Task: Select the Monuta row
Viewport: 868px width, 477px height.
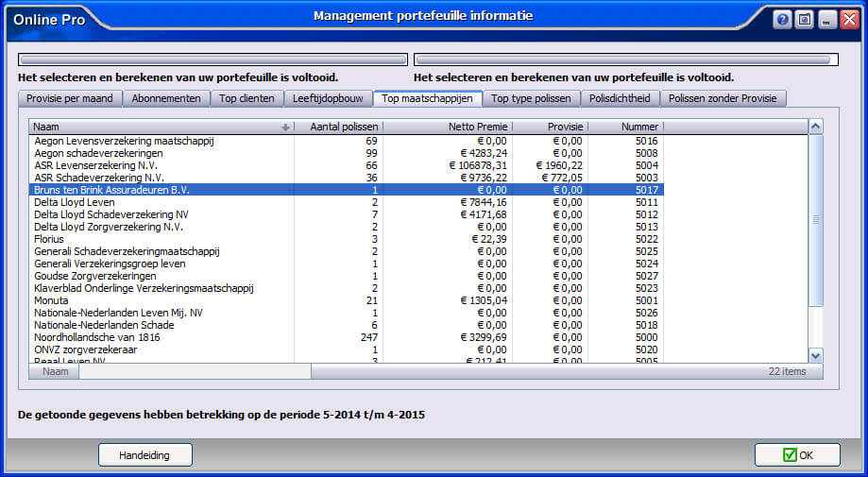Action: coord(347,300)
